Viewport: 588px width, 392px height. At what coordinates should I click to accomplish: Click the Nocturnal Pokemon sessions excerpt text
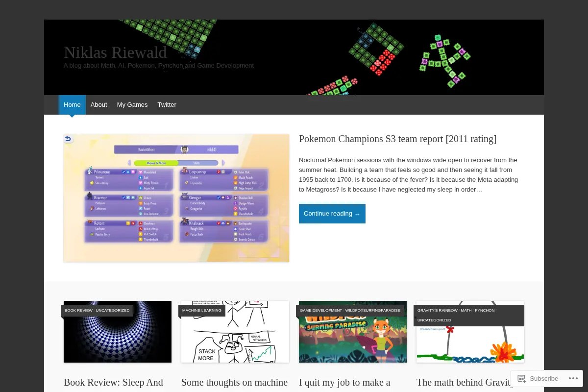(x=408, y=174)
